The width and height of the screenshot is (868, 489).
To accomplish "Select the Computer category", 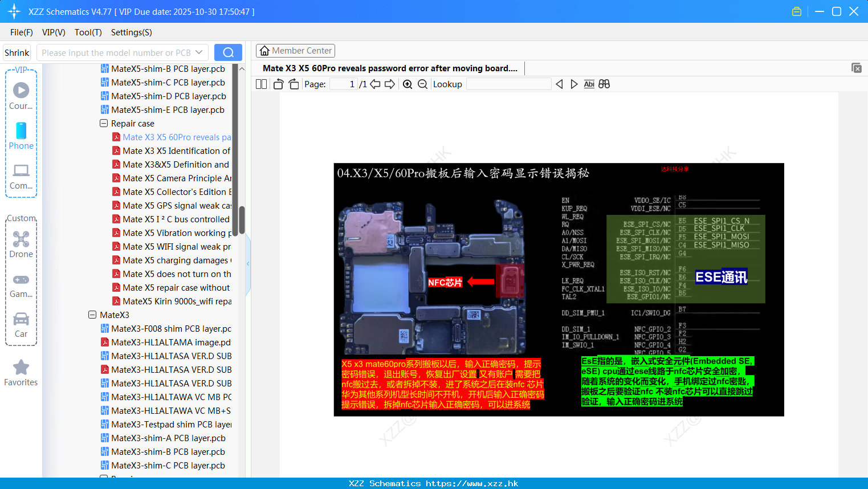I will [x=21, y=176].
